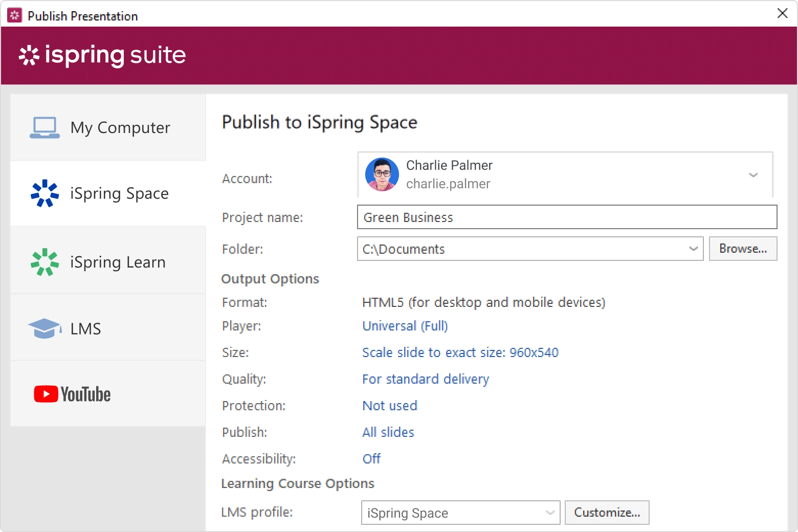
Task: Click the charlie.palmer account username
Action: point(448,184)
